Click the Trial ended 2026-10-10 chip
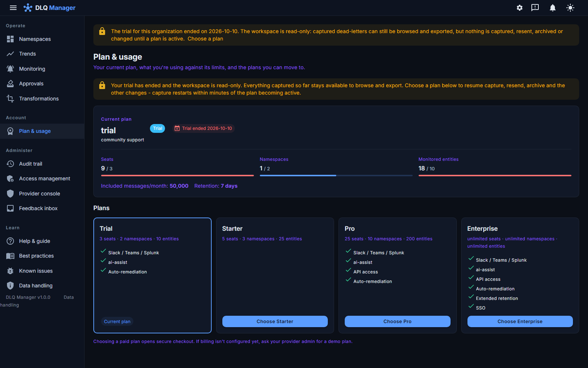The image size is (588, 368). coord(203,128)
